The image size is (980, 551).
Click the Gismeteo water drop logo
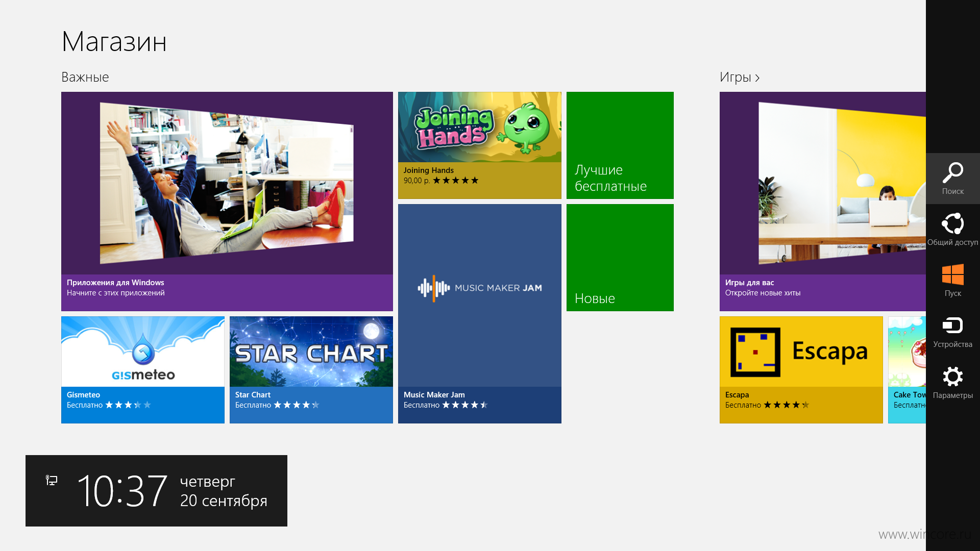coord(143,350)
